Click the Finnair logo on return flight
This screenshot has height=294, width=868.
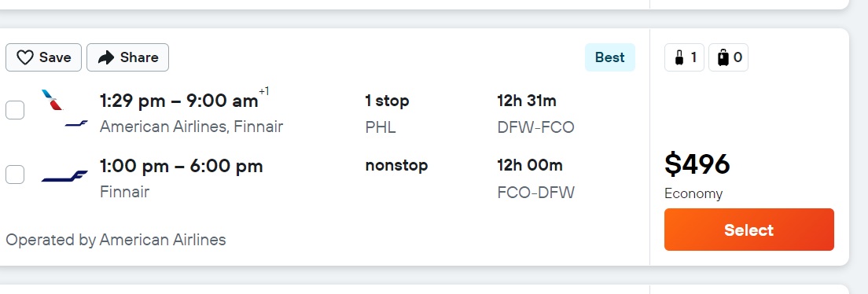click(64, 177)
